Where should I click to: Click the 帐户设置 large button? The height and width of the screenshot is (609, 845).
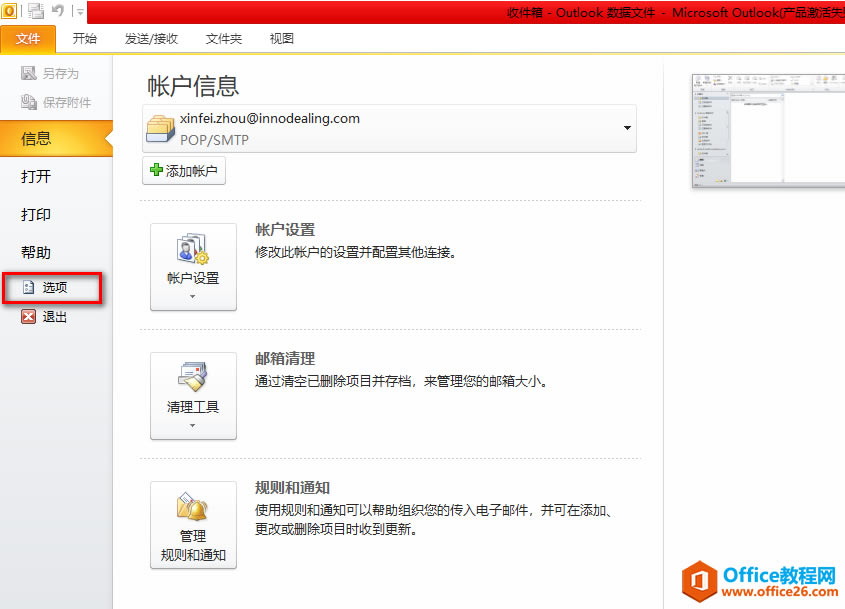[x=193, y=267]
